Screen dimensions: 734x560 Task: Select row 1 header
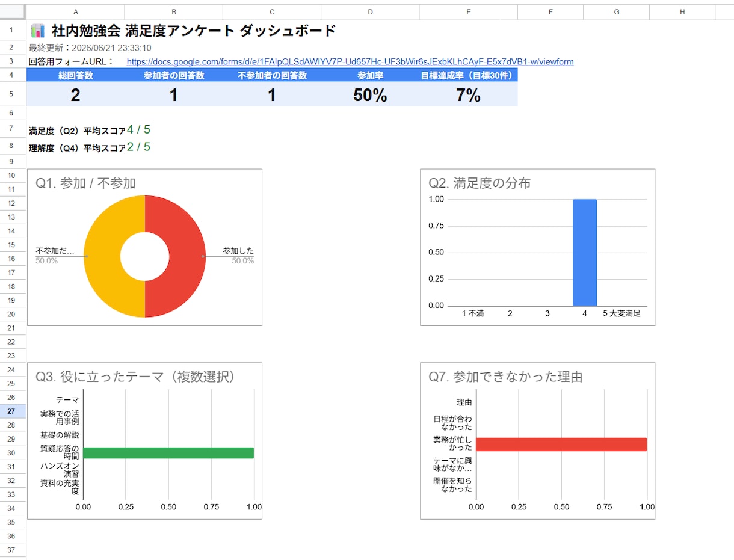pyautogui.click(x=13, y=30)
